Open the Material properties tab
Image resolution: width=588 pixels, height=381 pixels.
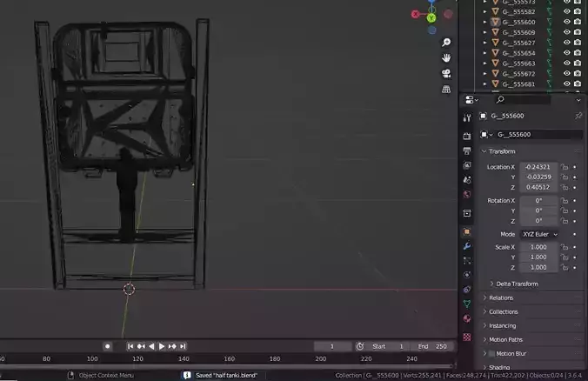[x=467, y=318]
